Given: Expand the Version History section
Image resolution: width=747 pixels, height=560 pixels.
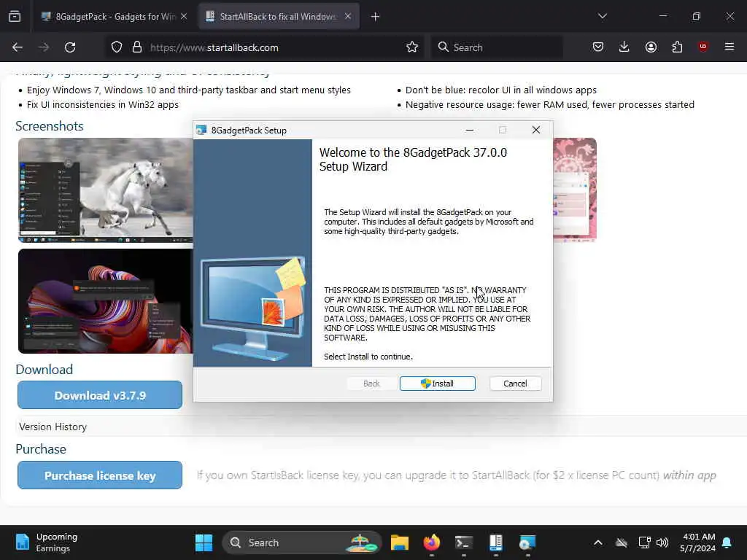Looking at the screenshot, I should pos(53,427).
